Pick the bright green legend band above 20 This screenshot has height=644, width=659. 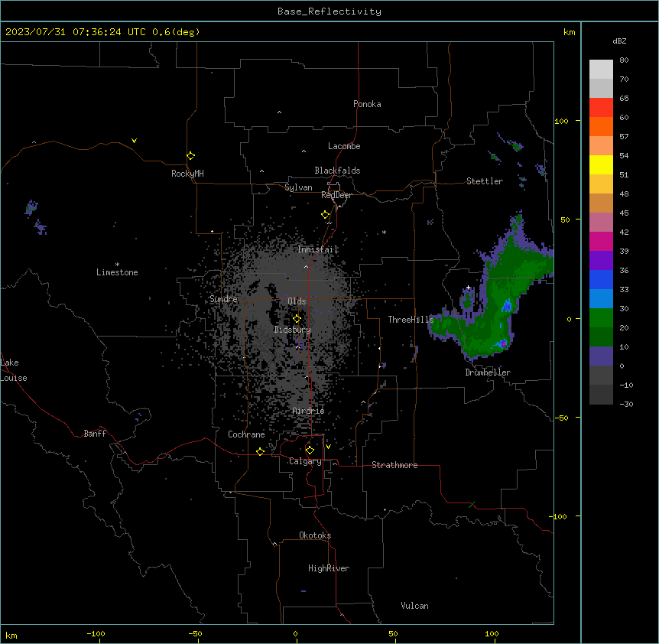tap(601, 318)
